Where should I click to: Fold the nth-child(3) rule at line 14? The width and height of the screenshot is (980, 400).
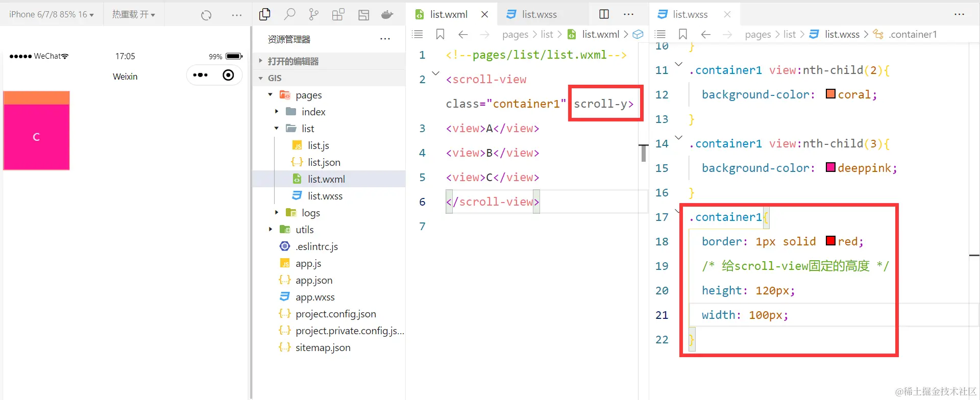[x=678, y=137]
